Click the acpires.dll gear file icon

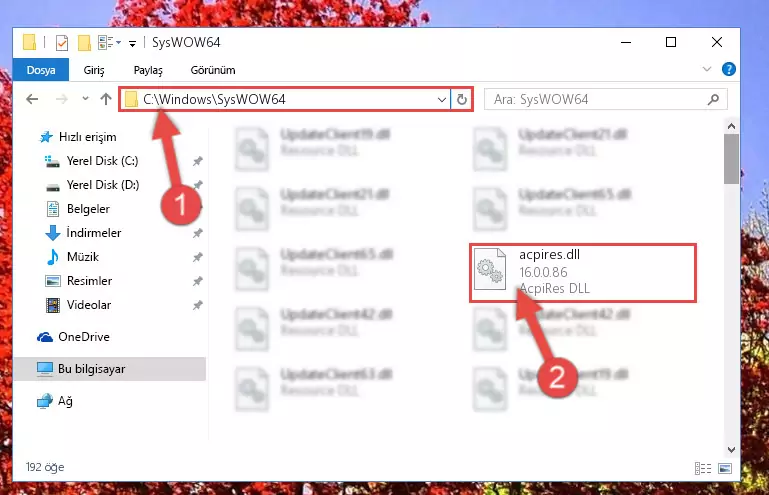tap(490, 269)
